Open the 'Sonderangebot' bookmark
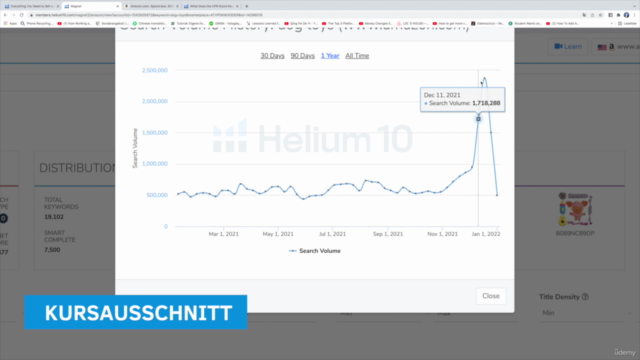 click(x=112, y=24)
